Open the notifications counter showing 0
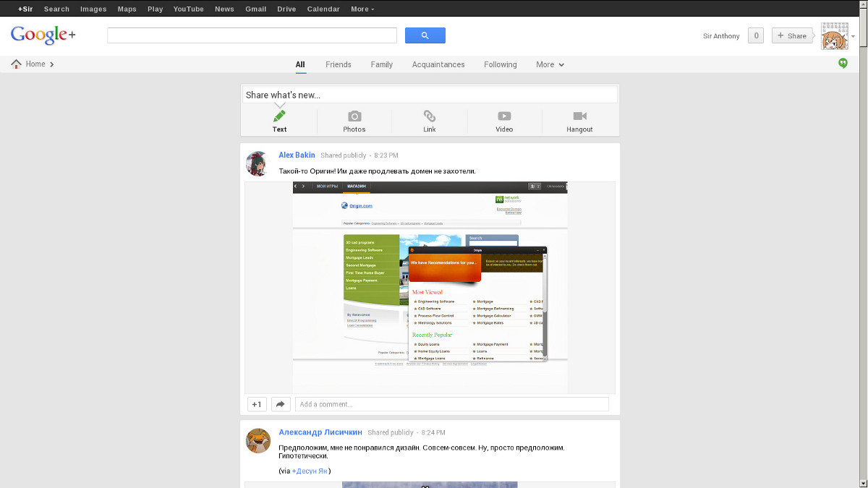 [756, 35]
